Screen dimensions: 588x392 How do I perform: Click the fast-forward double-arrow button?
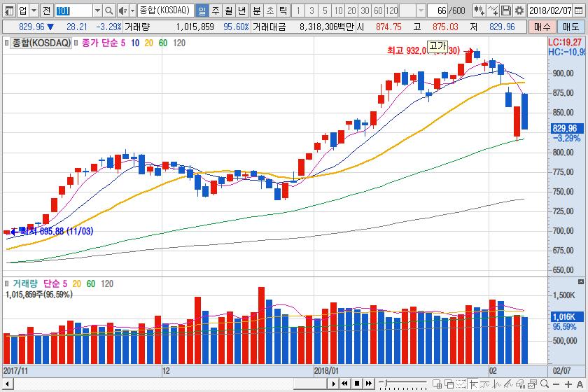(x=370, y=384)
